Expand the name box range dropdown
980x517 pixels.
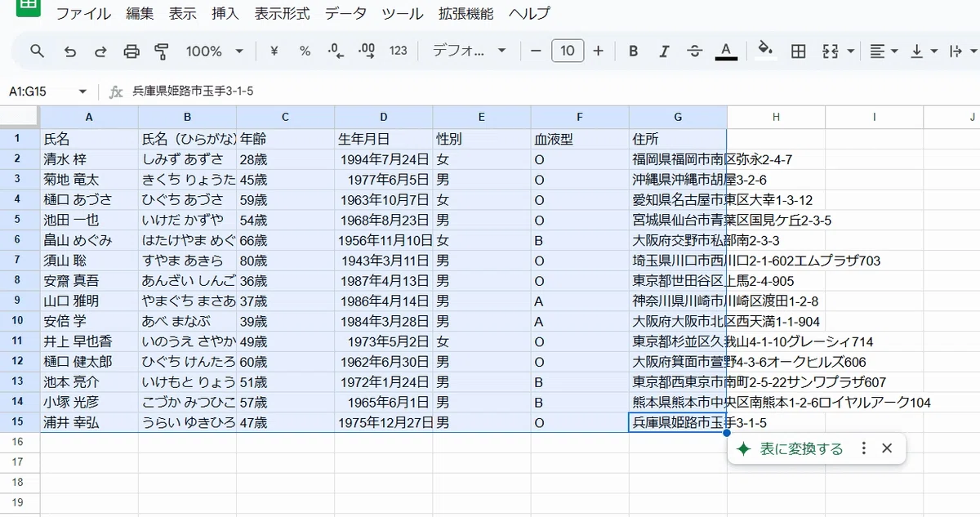click(x=82, y=91)
